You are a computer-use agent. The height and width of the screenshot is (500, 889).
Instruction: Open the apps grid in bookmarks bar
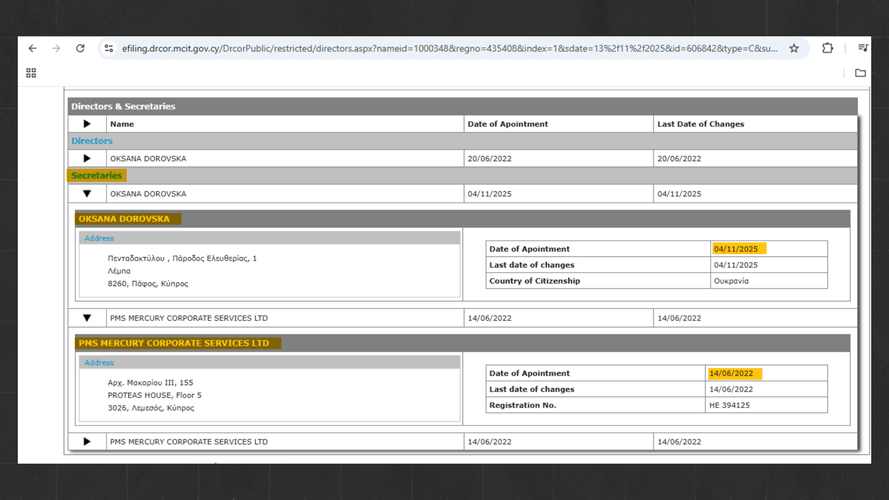click(31, 73)
